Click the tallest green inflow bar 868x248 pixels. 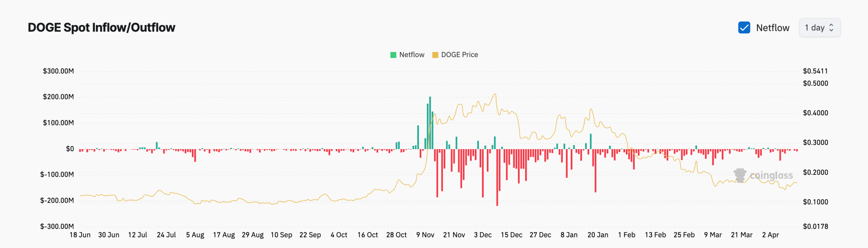[430, 122]
